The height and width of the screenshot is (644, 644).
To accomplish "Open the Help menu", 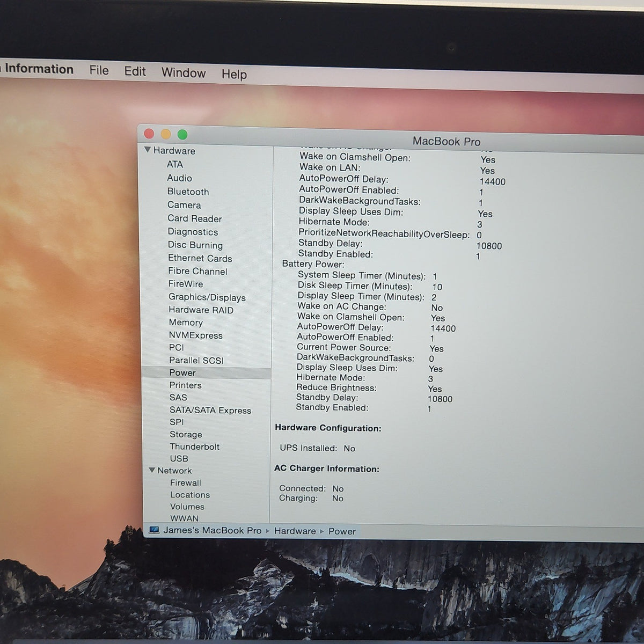I will pyautogui.click(x=234, y=74).
